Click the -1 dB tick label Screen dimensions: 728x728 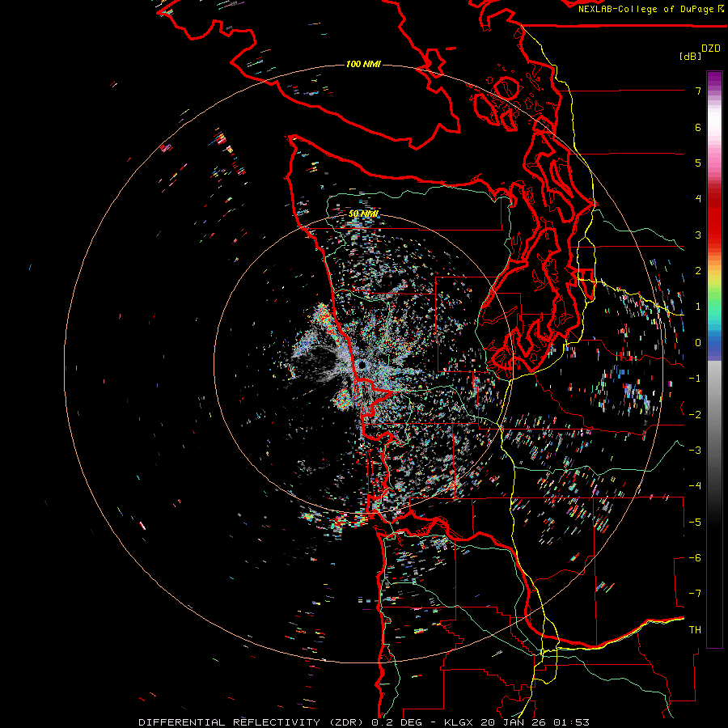pyautogui.click(x=695, y=379)
